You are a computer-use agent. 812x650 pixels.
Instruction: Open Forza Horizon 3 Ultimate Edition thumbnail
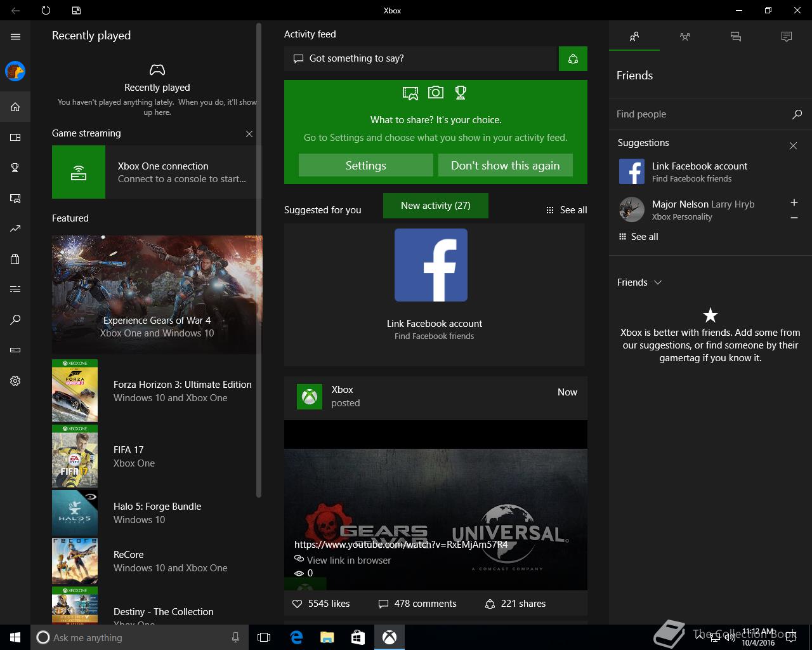click(75, 391)
